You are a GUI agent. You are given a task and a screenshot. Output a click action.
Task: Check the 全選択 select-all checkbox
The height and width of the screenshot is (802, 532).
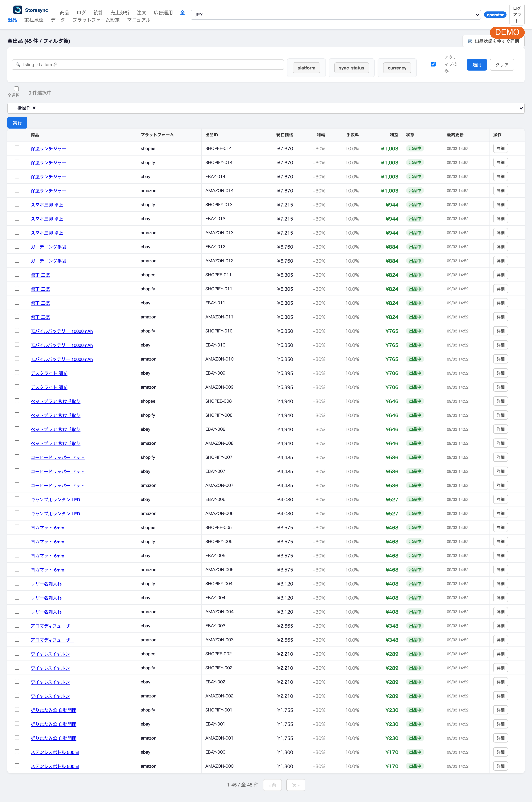16,89
